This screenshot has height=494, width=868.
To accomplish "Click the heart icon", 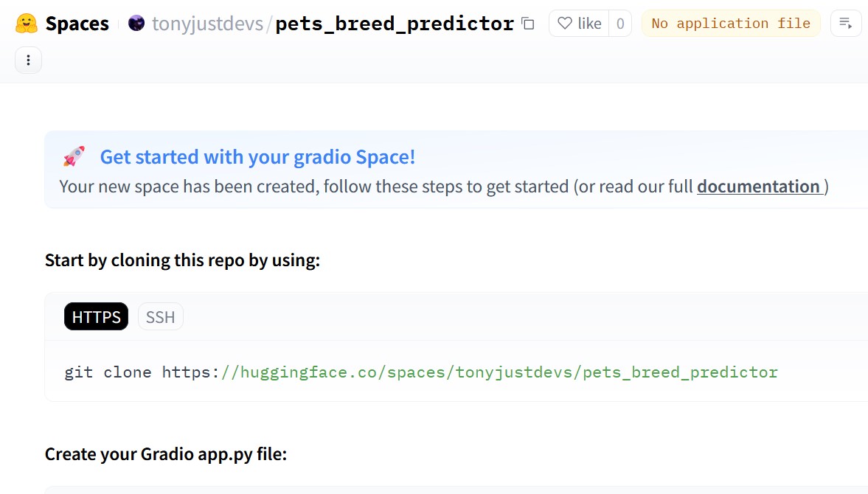I will click(565, 24).
